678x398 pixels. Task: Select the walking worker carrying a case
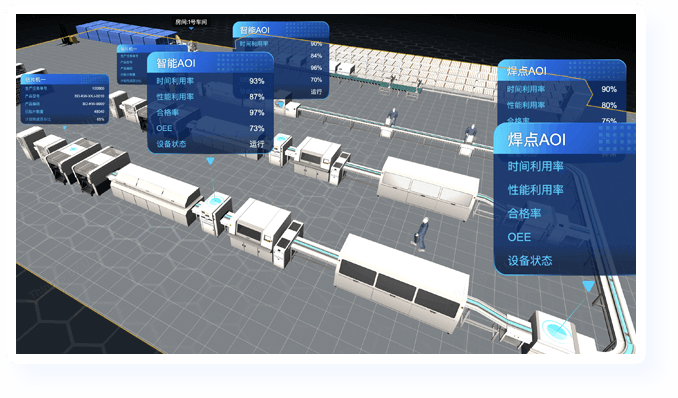coord(422,234)
